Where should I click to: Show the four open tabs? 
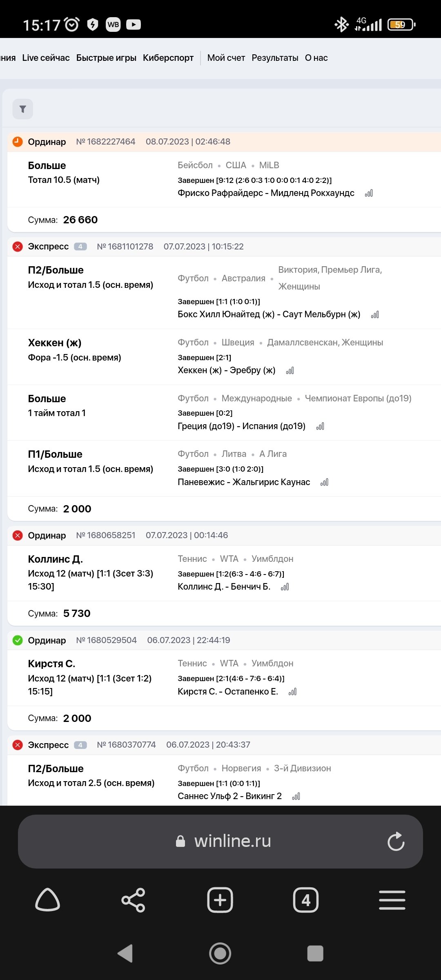click(x=306, y=900)
